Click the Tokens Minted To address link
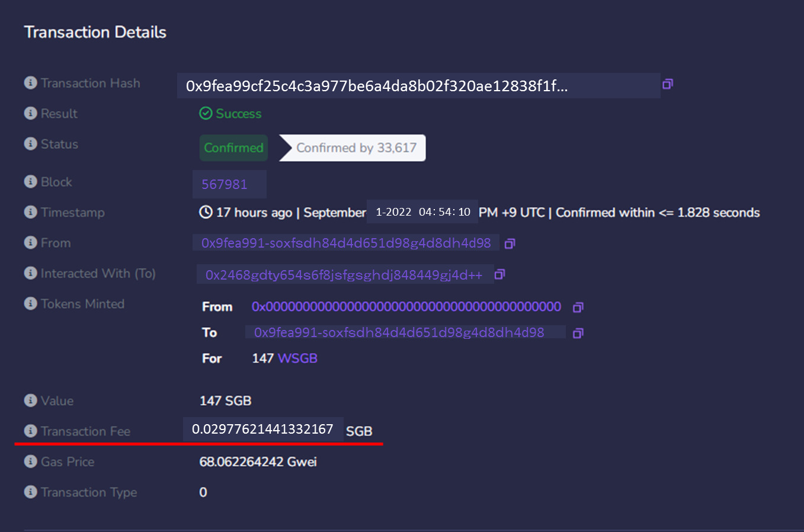 399,332
